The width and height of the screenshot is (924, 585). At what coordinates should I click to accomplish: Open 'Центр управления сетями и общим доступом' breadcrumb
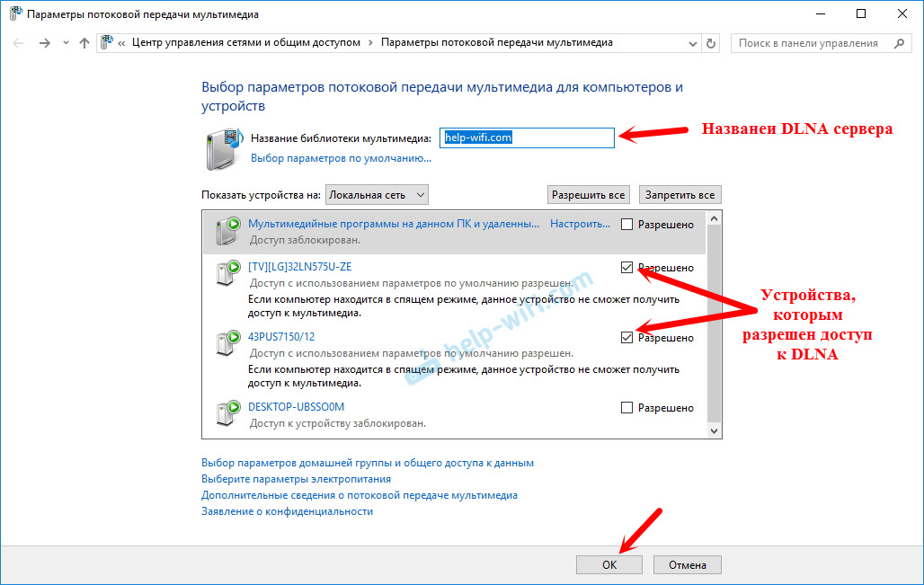tap(245, 42)
